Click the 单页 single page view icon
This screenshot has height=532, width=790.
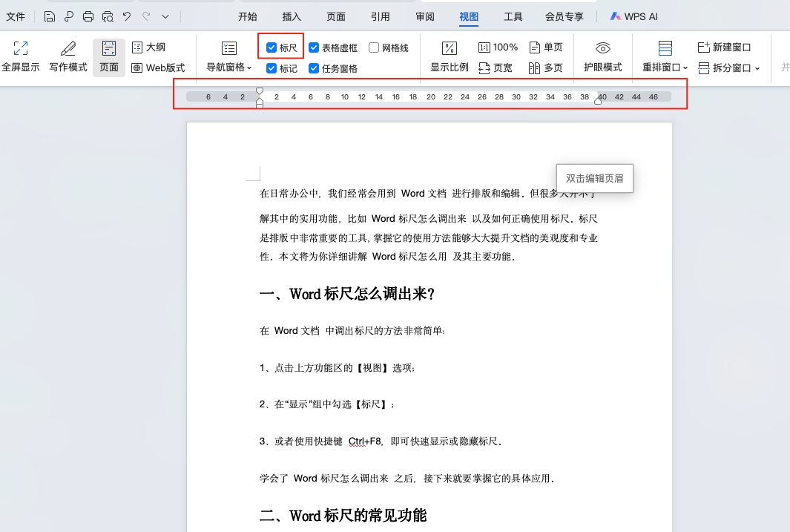(547, 46)
